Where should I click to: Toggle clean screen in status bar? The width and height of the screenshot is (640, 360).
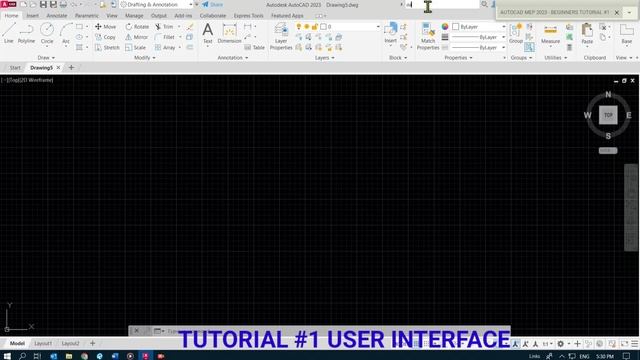point(624,344)
